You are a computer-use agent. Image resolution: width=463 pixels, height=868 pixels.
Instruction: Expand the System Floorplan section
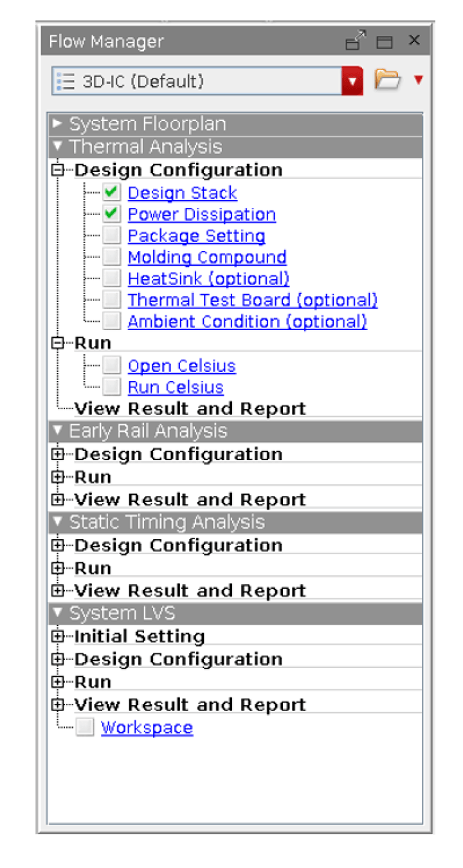click(57, 124)
